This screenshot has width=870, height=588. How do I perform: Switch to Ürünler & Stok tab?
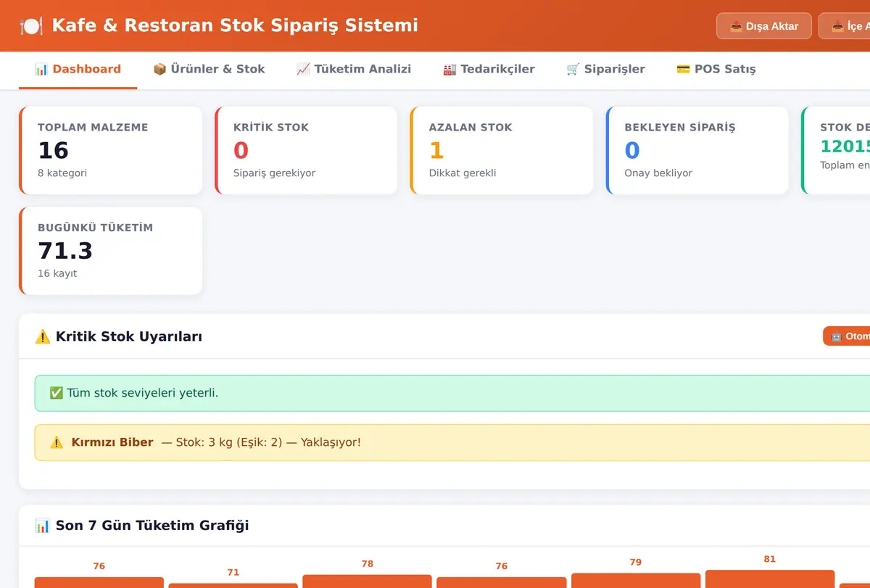209,70
